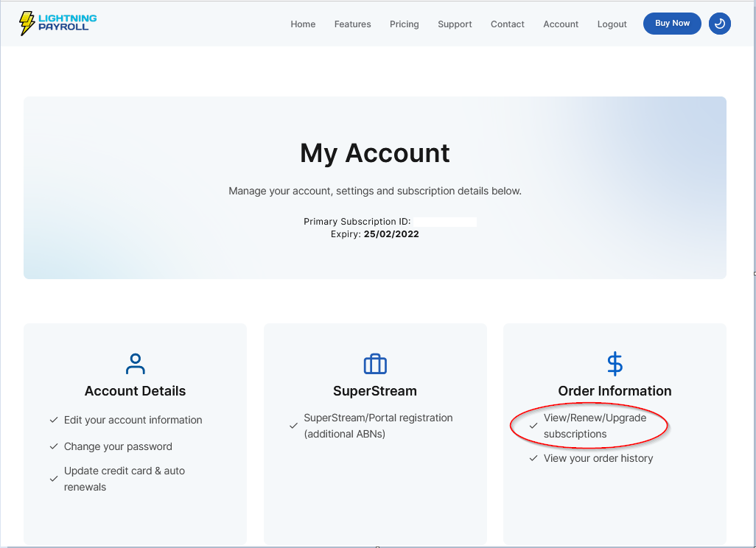The height and width of the screenshot is (548, 756).
Task: View your order history link
Action: coord(598,458)
